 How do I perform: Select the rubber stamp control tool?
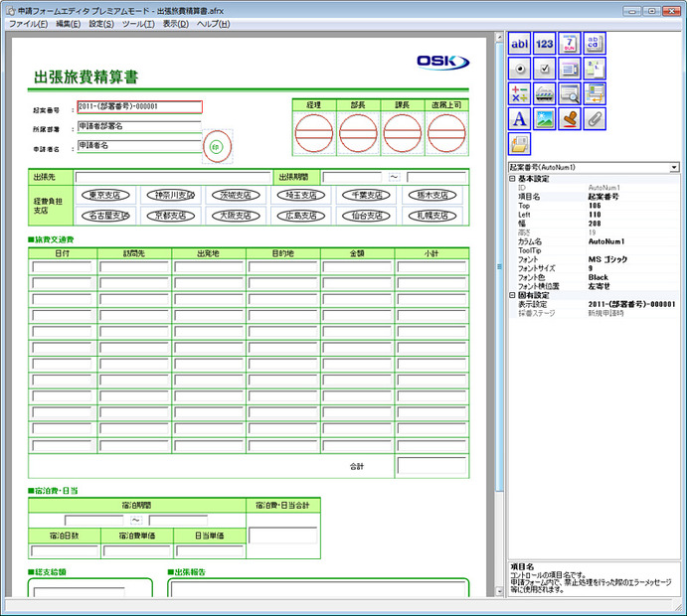[570, 118]
